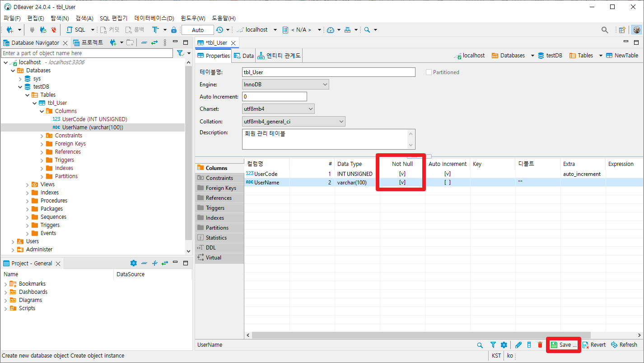
Task: Click the Revert button
Action: (x=594, y=345)
